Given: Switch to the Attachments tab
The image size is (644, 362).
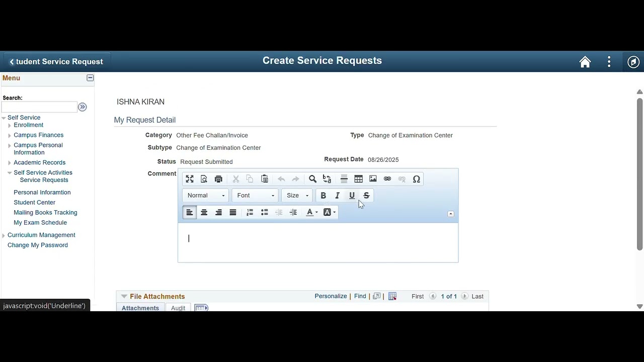Looking at the screenshot, I should [x=140, y=308].
